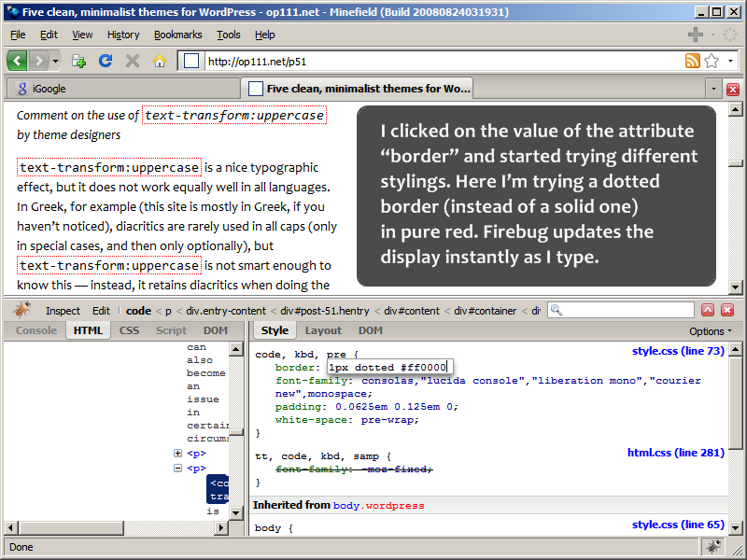Bookmark this page with the star icon
The image size is (747, 560).
tap(712, 61)
